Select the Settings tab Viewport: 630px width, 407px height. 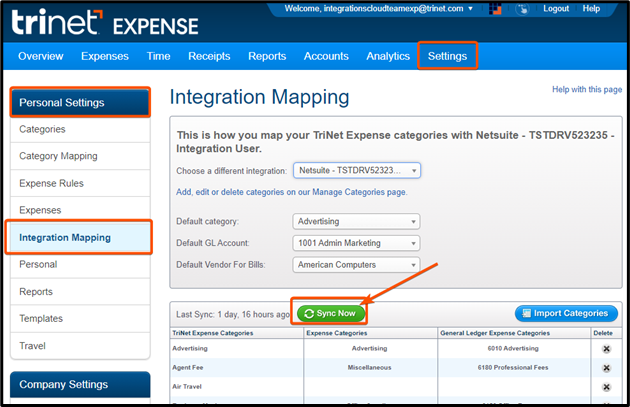pos(447,56)
